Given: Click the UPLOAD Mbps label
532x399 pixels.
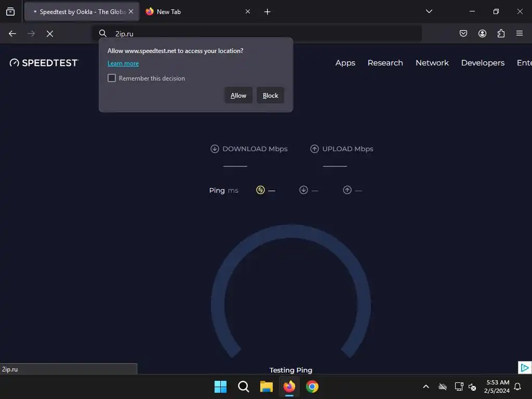Looking at the screenshot, I should (x=348, y=149).
